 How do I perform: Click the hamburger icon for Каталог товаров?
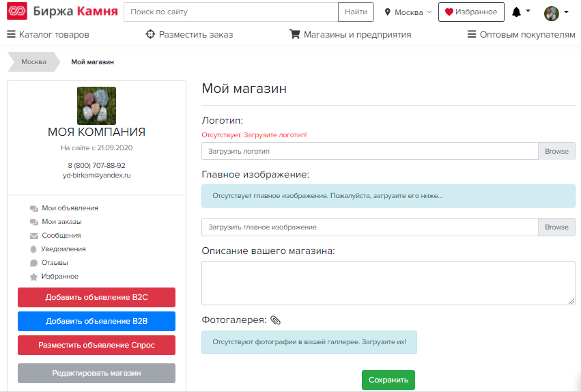(12, 34)
